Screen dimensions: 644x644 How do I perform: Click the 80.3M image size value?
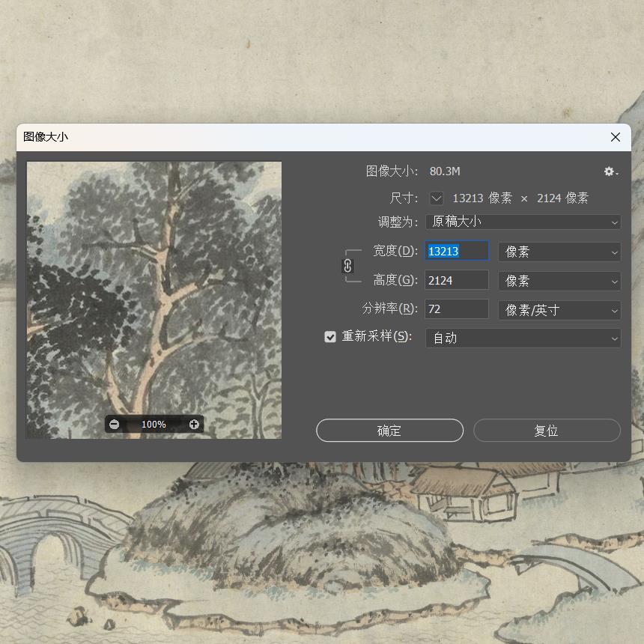[x=445, y=171]
